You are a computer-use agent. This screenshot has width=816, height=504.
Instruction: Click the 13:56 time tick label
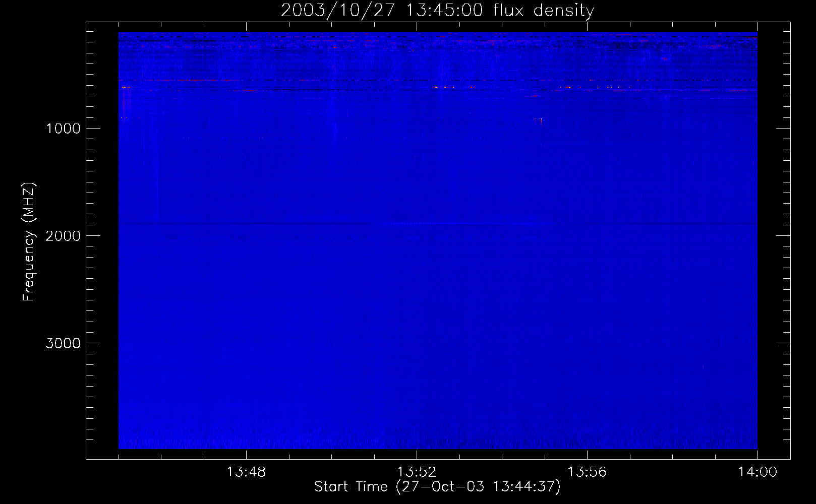pos(587,472)
